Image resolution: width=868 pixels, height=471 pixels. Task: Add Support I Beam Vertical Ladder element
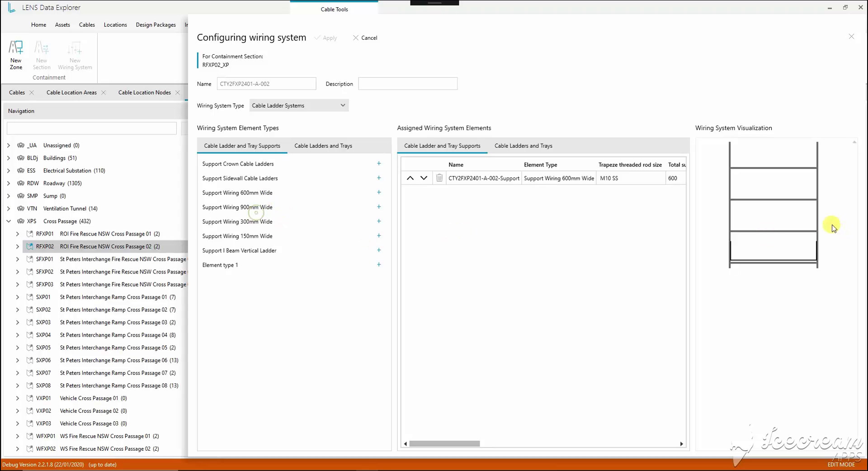379,250
